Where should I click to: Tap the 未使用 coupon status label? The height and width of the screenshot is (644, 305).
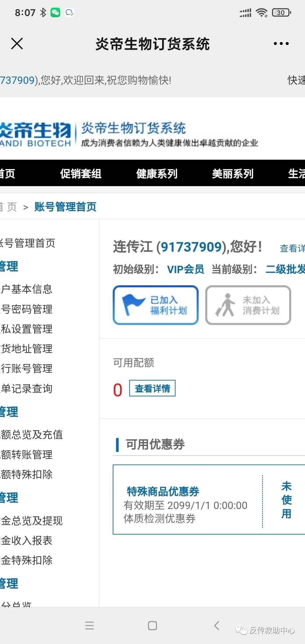click(x=286, y=500)
